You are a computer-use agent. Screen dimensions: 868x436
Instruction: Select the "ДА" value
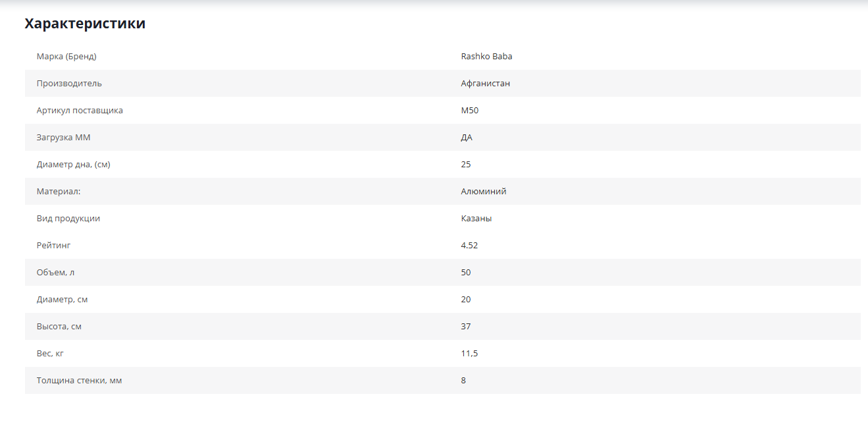pos(467,138)
